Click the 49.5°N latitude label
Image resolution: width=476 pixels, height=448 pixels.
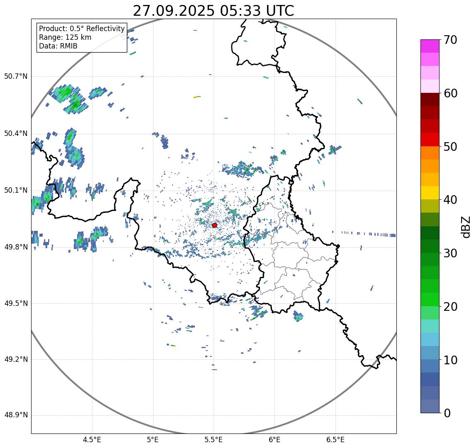coord(16,303)
